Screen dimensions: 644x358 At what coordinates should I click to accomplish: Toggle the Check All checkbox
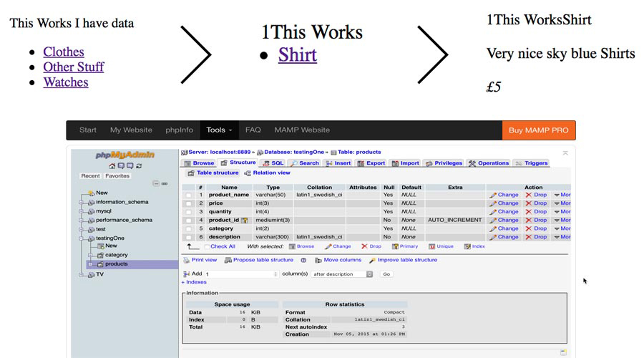coord(207,246)
